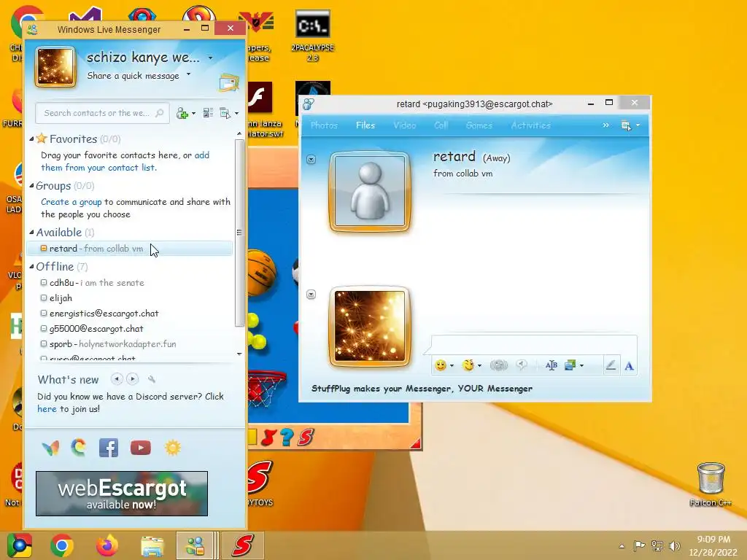Click the What's new wrench options icon

[152, 379]
